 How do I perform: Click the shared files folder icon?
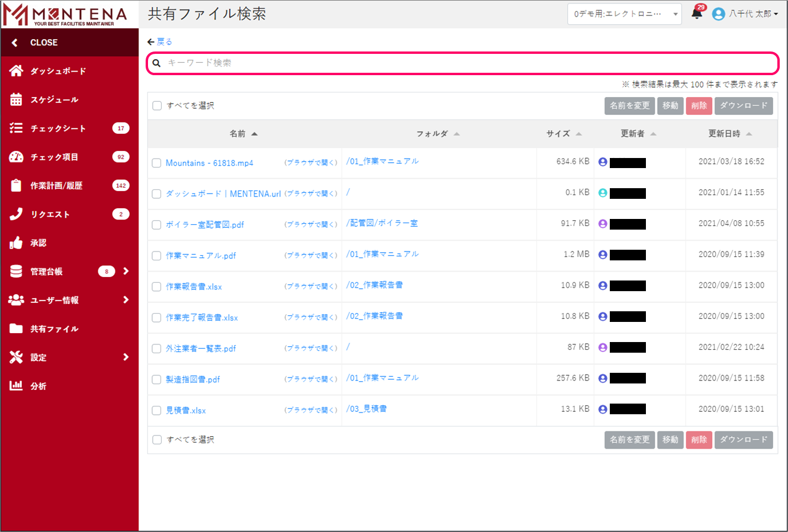pos(16,328)
